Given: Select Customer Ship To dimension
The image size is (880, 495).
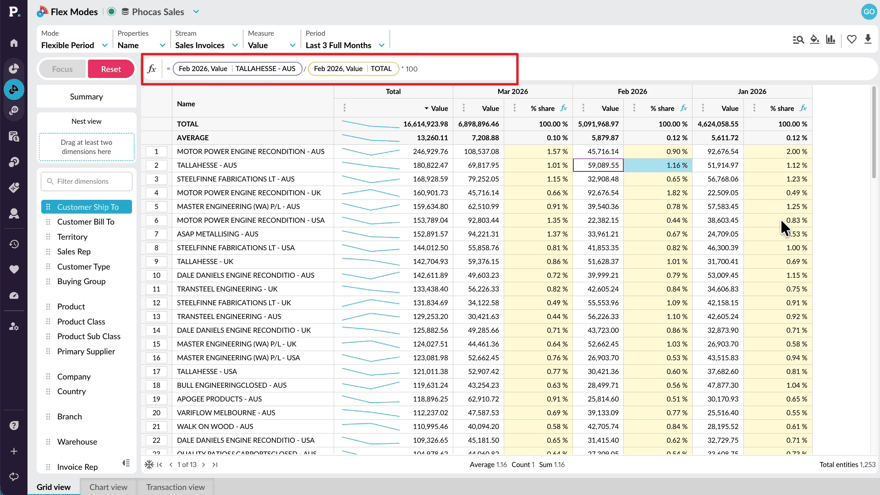Looking at the screenshot, I should [x=86, y=207].
